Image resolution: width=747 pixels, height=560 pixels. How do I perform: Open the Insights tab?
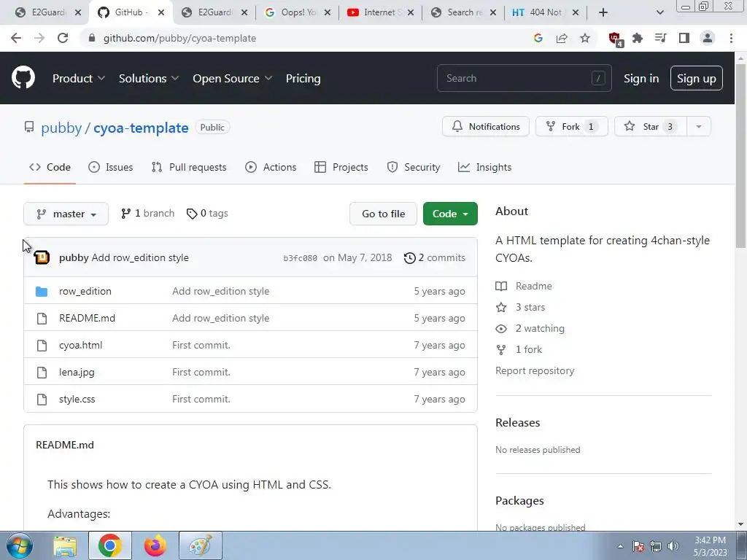coord(484,167)
